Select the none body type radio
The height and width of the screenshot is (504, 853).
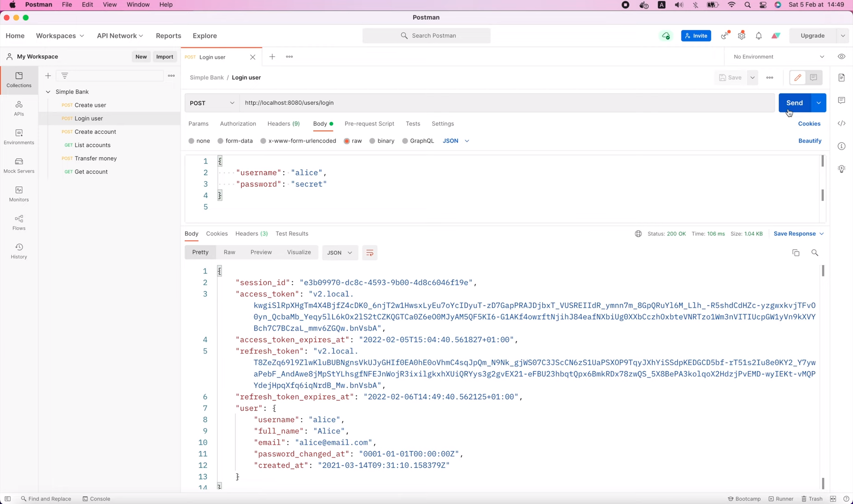click(191, 141)
